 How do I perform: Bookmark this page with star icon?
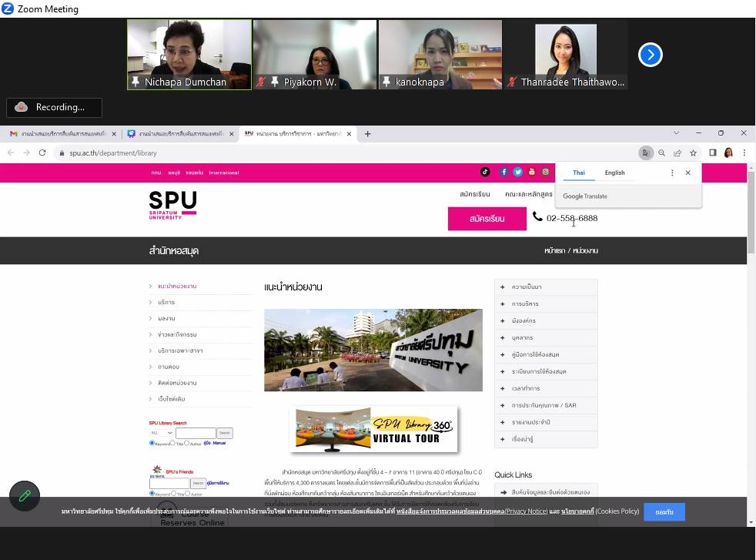pyautogui.click(x=693, y=153)
